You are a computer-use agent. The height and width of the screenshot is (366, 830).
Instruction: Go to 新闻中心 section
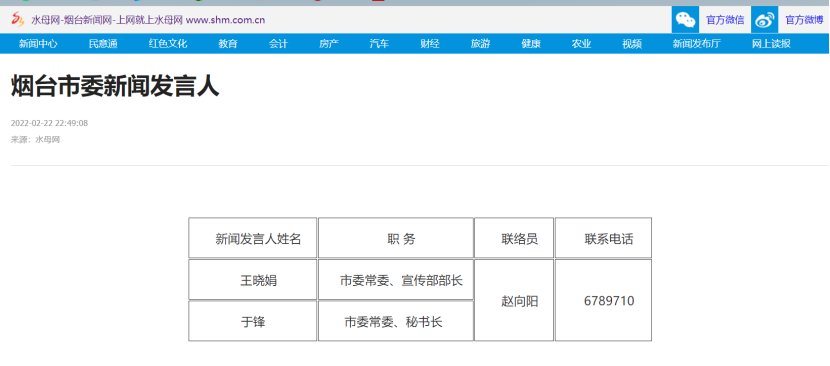tap(38, 44)
